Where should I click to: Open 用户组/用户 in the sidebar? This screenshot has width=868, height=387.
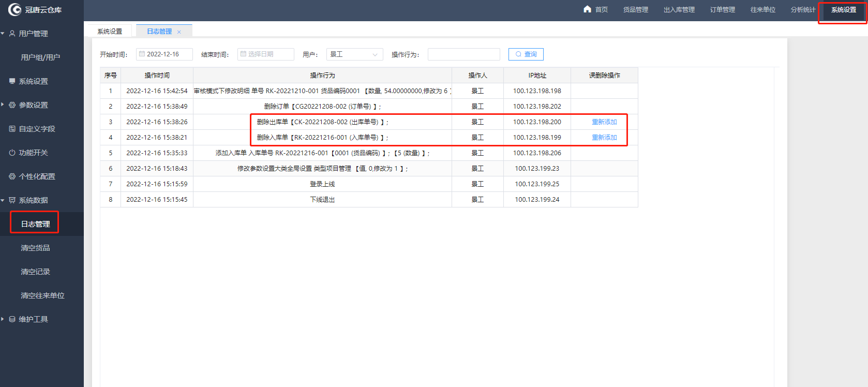[x=40, y=57]
